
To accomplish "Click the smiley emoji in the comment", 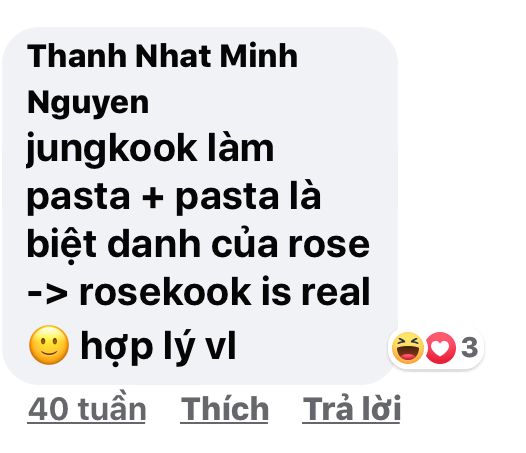I will click(49, 345).
